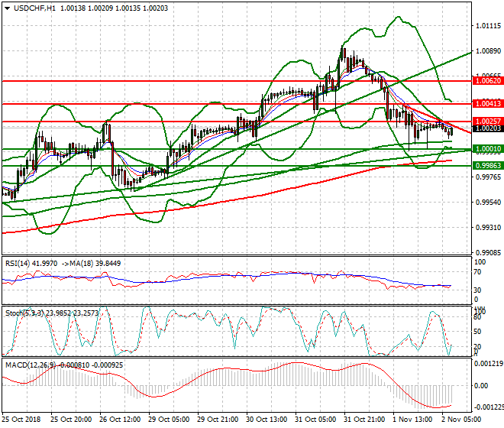Click the 25 Oct 2018 time axis label
Viewport: 504px width, 428px height.
tap(22, 420)
